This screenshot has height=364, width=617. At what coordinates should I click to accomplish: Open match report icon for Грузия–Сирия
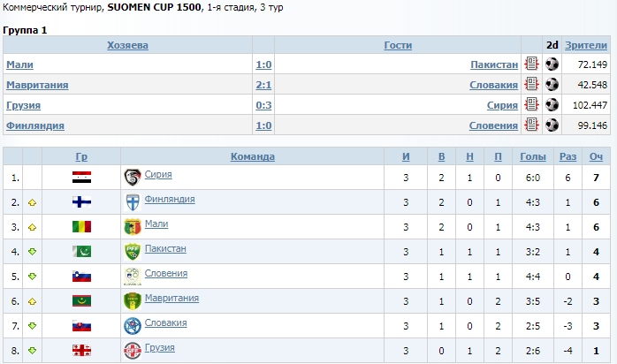[531, 105]
